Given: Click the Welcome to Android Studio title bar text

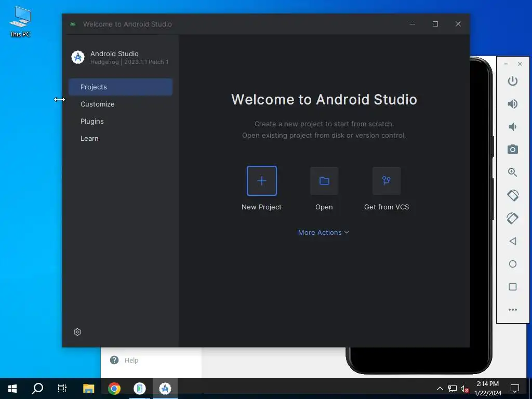Looking at the screenshot, I should point(127,24).
